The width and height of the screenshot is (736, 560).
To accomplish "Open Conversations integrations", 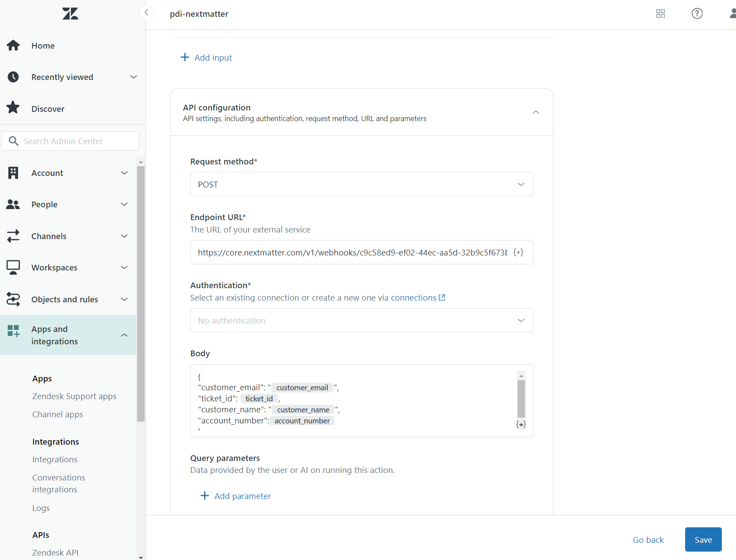I will pos(59,484).
